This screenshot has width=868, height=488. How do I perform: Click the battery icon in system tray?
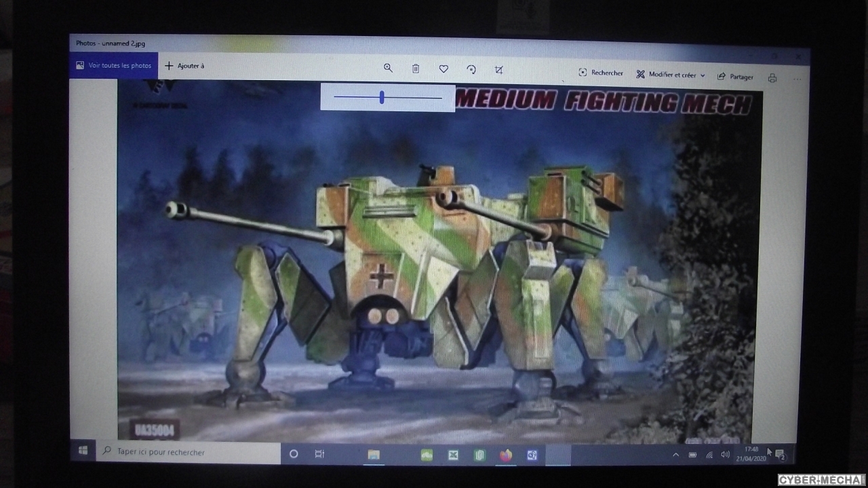[x=692, y=454]
